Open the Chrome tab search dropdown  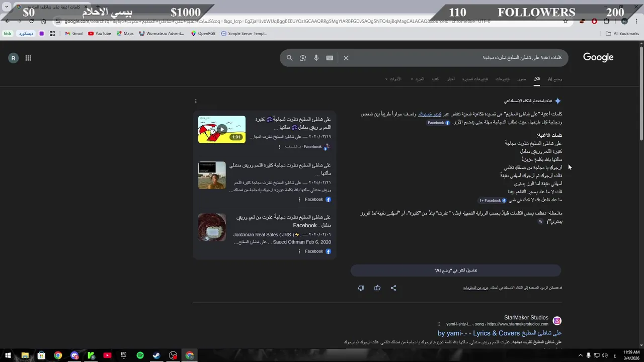tap(7, 7)
